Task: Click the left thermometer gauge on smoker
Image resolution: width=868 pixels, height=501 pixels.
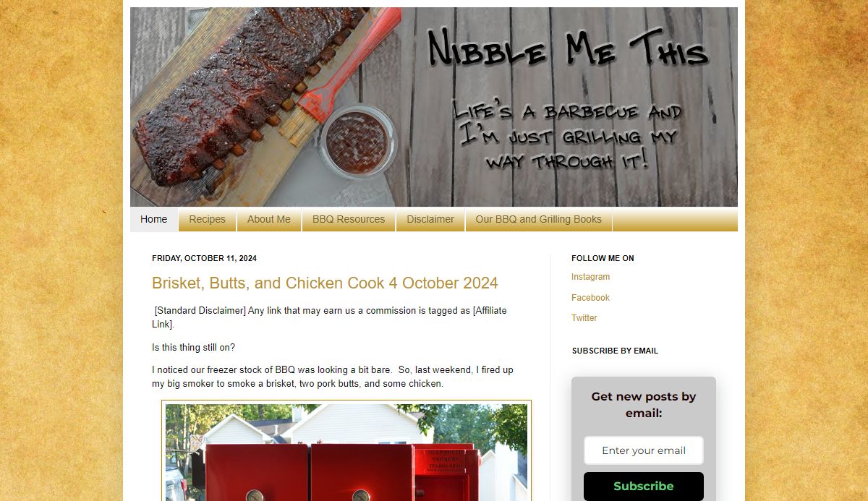Action: click(x=254, y=496)
